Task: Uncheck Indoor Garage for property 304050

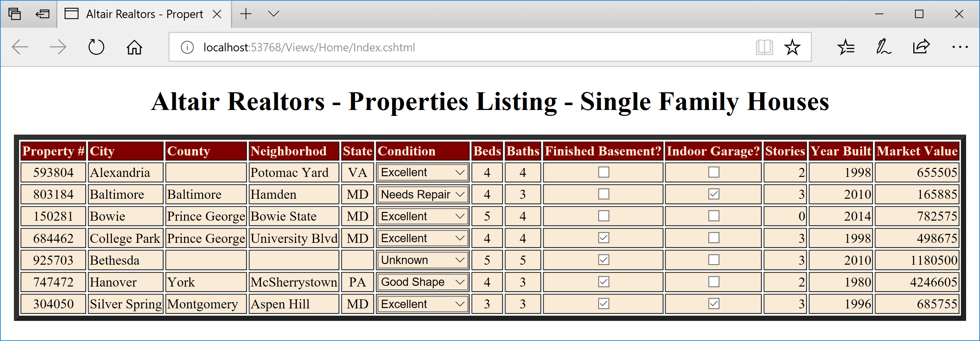Action: (713, 304)
